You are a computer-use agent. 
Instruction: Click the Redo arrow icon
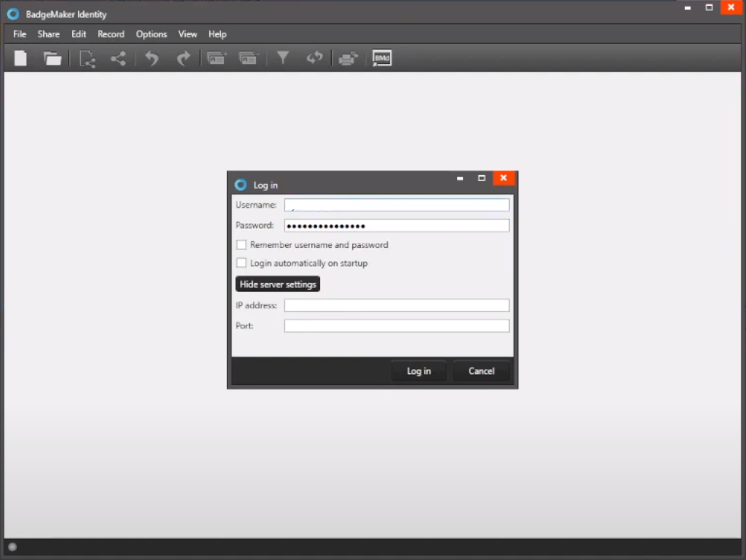click(x=184, y=58)
